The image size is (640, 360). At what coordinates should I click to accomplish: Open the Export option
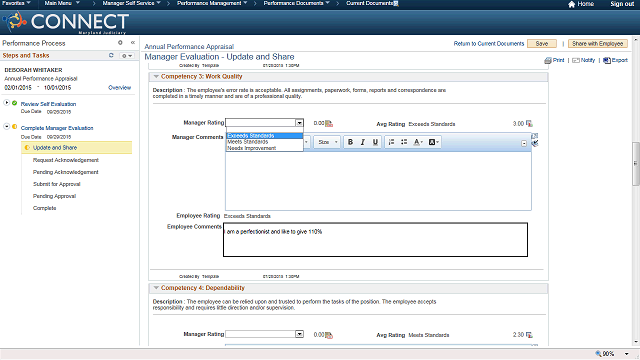616,60
